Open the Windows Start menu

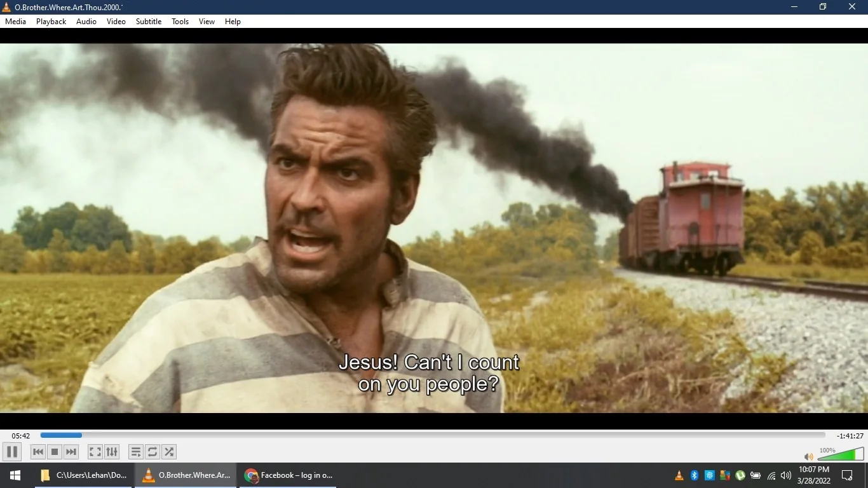15,475
